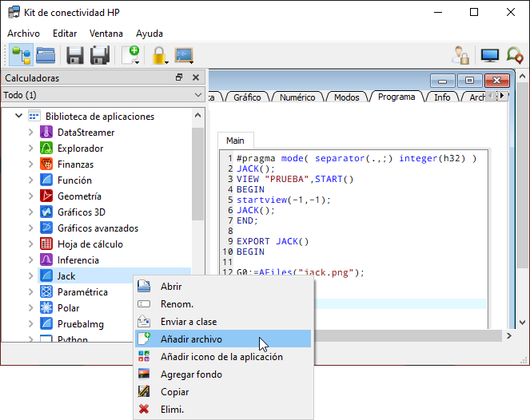Image resolution: width=530 pixels, height=420 pixels.
Task: Expand the Geometría tree item
Action: 30,196
